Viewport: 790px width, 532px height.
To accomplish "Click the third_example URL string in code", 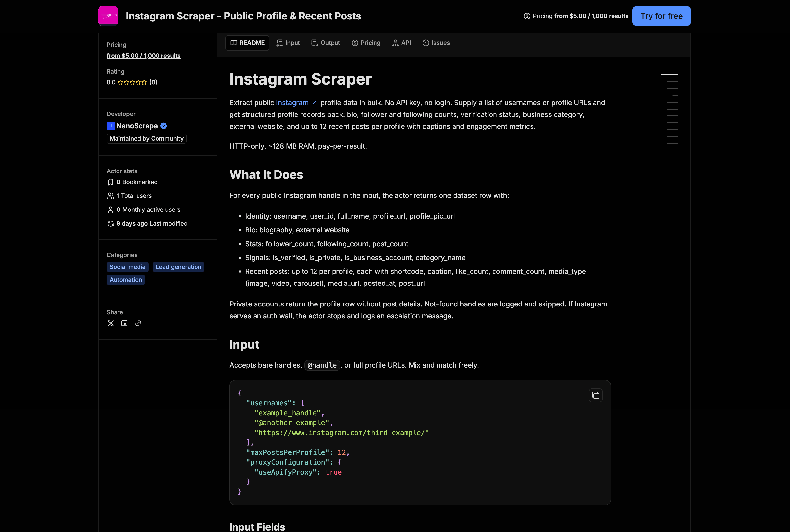I will (341, 433).
